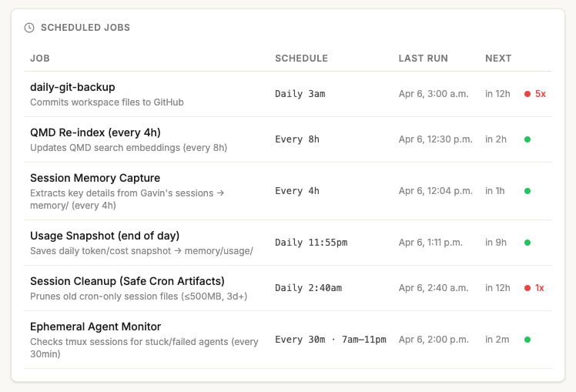
Task: Click 'in 12h' for daily-git-backup
Action: pyautogui.click(x=497, y=94)
